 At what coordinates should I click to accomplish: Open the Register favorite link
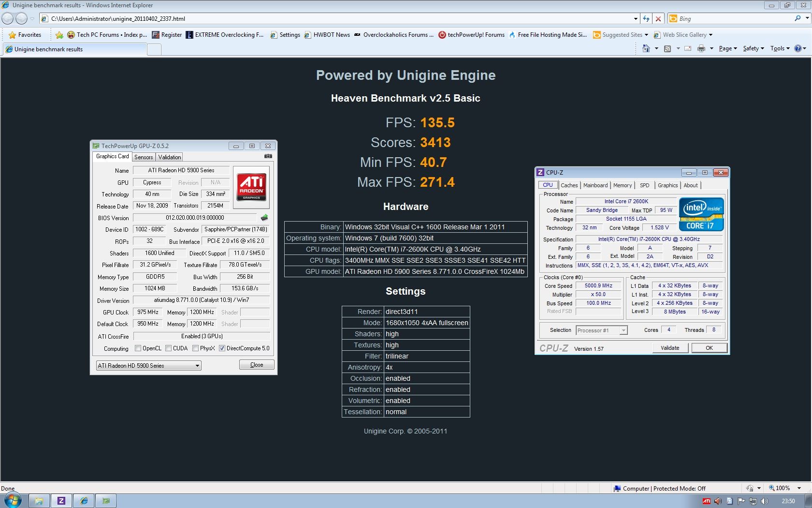(x=167, y=35)
